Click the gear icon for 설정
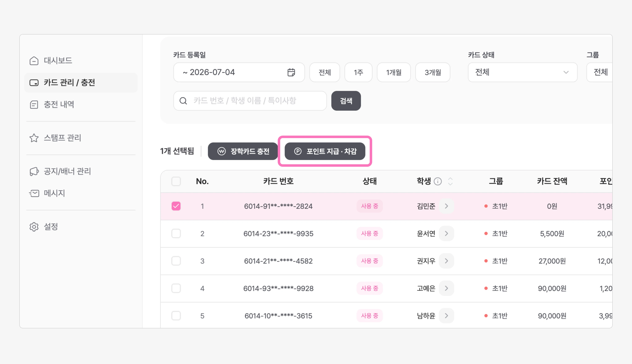Screen dimensions: 632x364 (x=34, y=227)
